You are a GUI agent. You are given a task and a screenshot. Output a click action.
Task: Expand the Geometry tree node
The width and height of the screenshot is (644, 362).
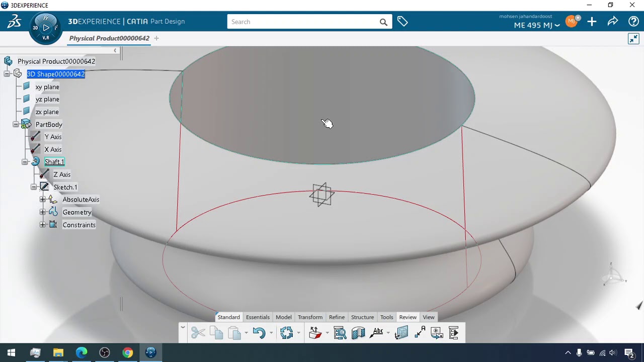[43, 212]
